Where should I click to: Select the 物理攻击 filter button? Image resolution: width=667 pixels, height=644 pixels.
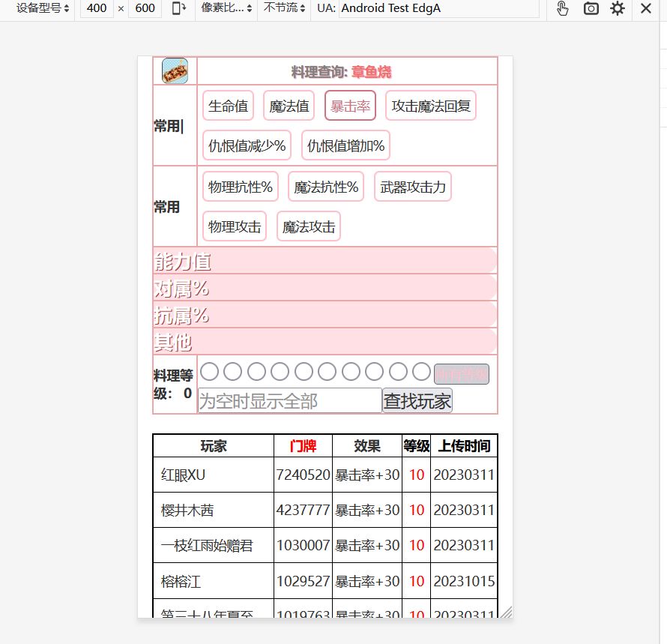click(235, 226)
